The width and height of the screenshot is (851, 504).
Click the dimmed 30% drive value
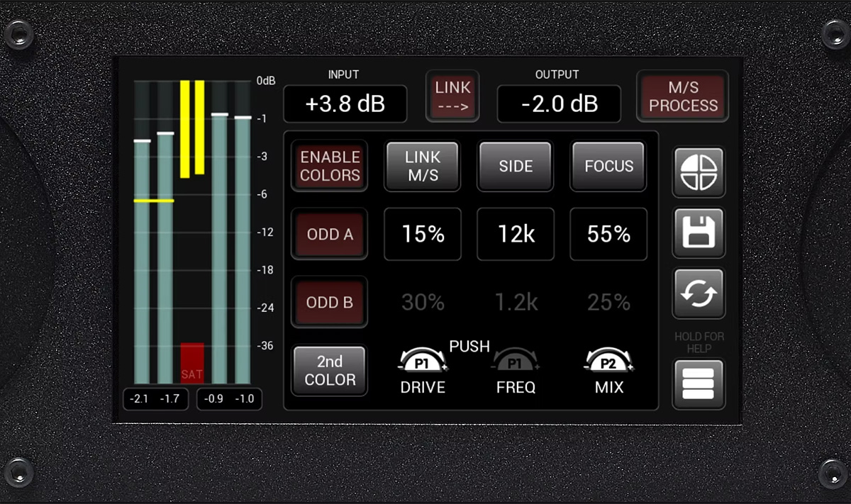[423, 303]
